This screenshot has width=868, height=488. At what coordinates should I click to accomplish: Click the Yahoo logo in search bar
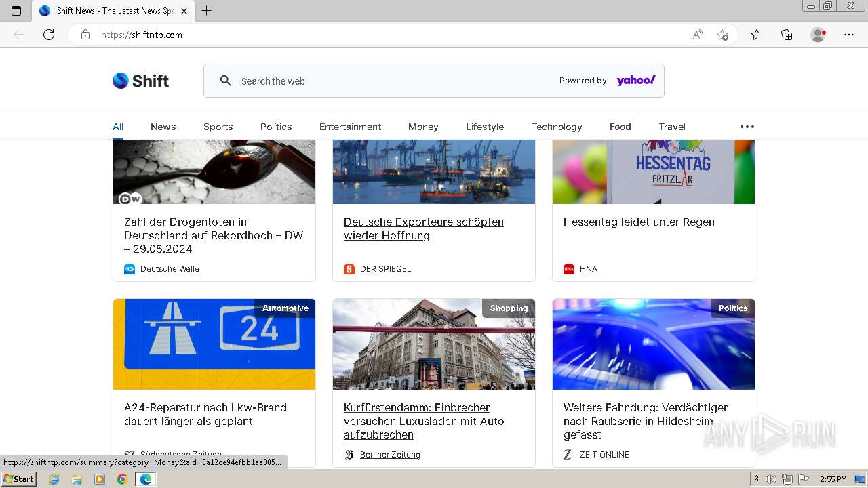(x=636, y=81)
